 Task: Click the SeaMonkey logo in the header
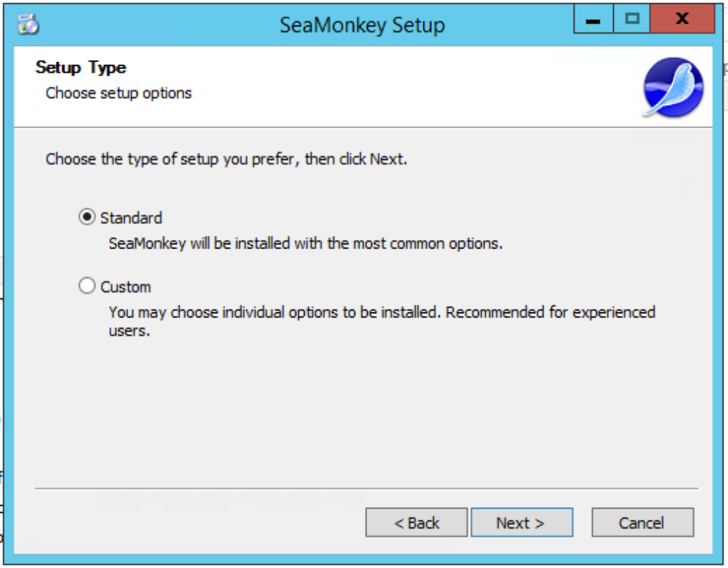pos(673,87)
